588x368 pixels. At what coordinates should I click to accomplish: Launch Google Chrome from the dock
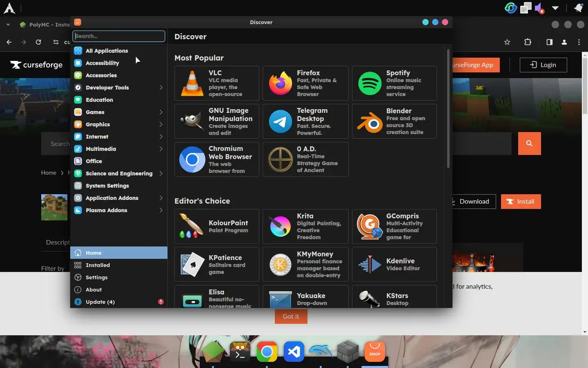267,352
